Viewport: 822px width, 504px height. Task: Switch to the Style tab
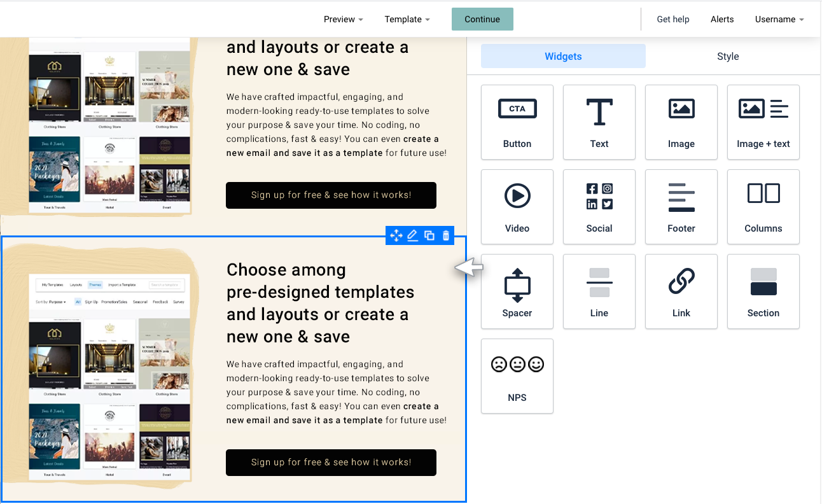pos(728,56)
